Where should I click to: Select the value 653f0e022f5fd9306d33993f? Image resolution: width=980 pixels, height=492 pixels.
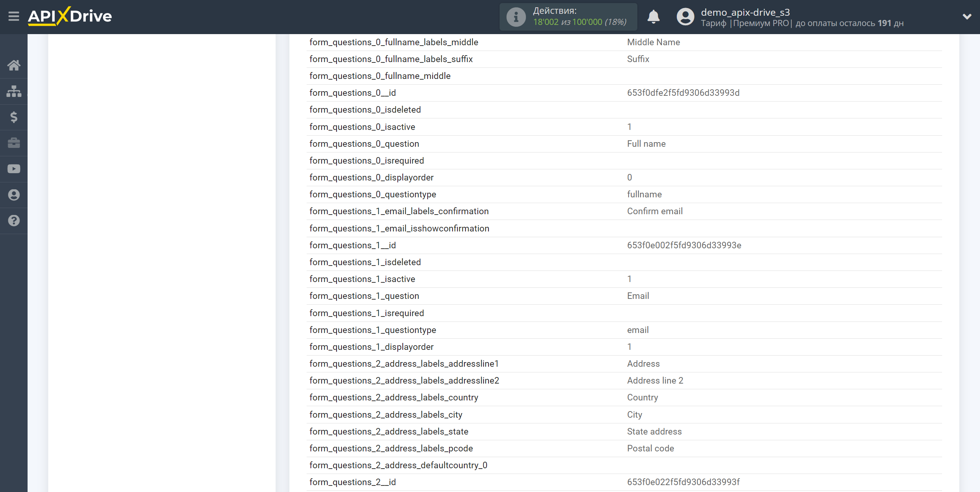coord(683,482)
